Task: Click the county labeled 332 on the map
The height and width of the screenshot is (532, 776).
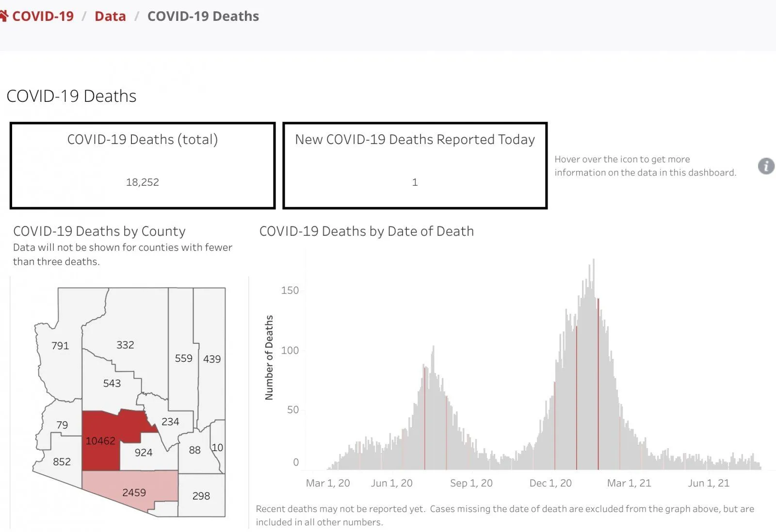Action: [125, 344]
